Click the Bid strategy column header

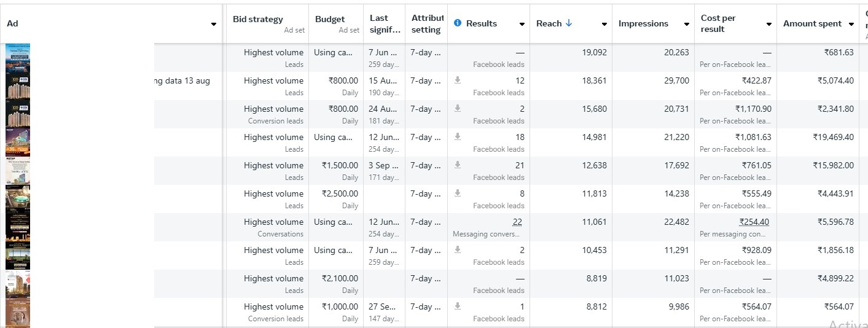(258, 20)
